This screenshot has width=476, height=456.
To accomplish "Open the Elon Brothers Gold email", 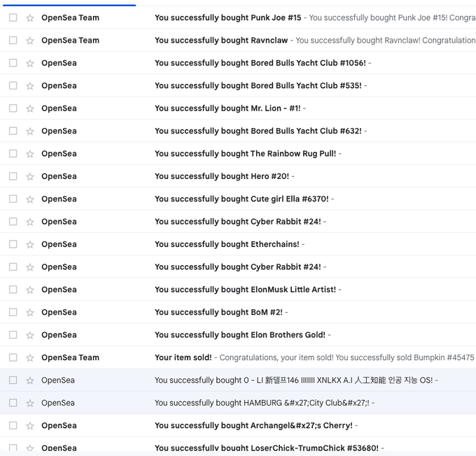I will pos(238,334).
